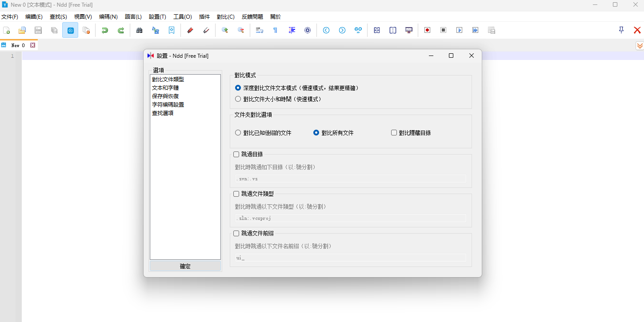The height and width of the screenshot is (322, 644).
Task: Open the 文件(F) menu
Action: 10,17
